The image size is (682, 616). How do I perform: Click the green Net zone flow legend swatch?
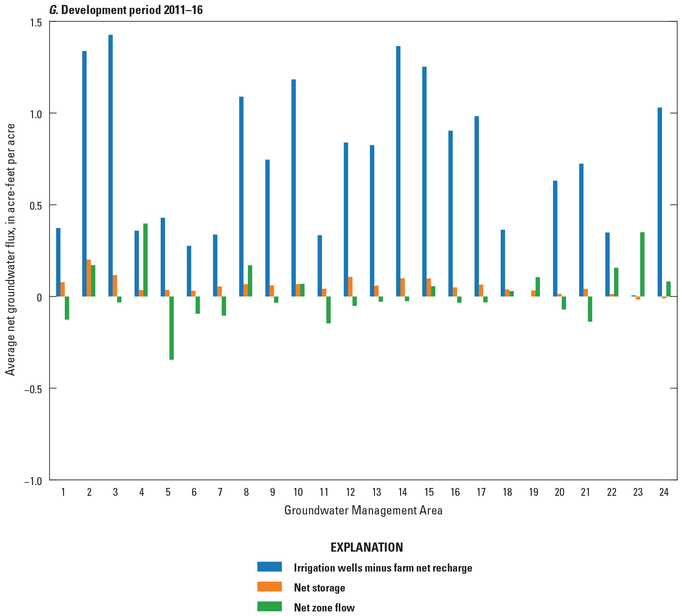(x=269, y=607)
